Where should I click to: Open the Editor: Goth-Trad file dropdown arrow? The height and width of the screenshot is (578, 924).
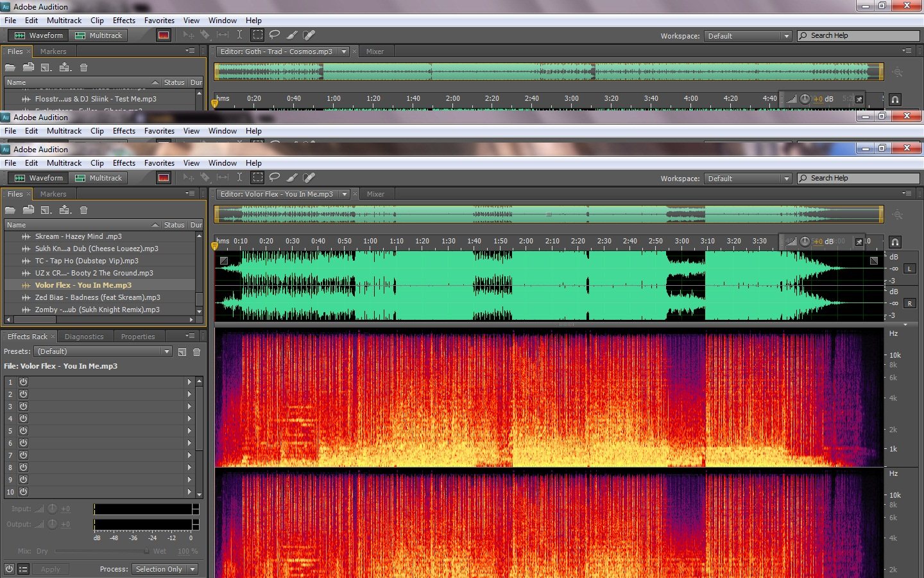(344, 51)
